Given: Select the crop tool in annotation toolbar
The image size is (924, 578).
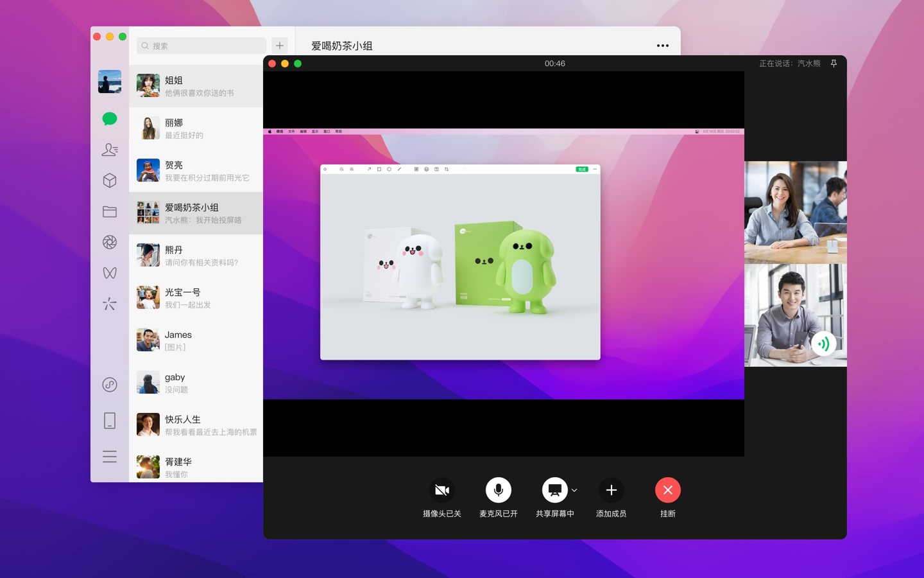Looking at the screenshot, I should coord(447,169).
